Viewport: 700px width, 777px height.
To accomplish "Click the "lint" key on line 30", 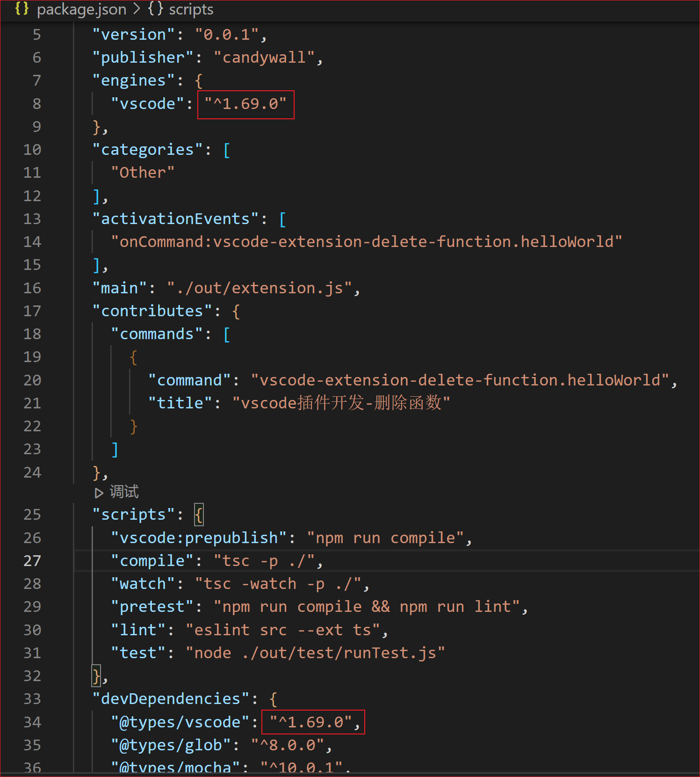I will [138, 630].
